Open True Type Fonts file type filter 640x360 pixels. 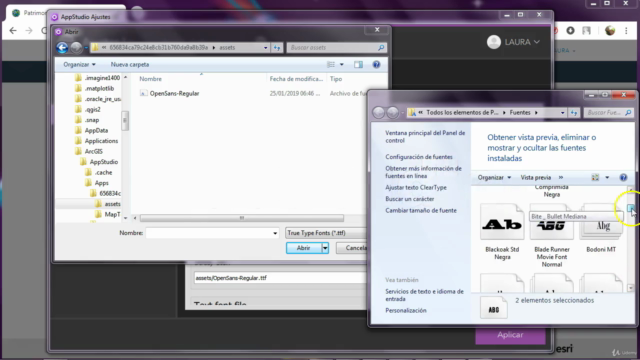pyautogui.click(x=326, y=233)
